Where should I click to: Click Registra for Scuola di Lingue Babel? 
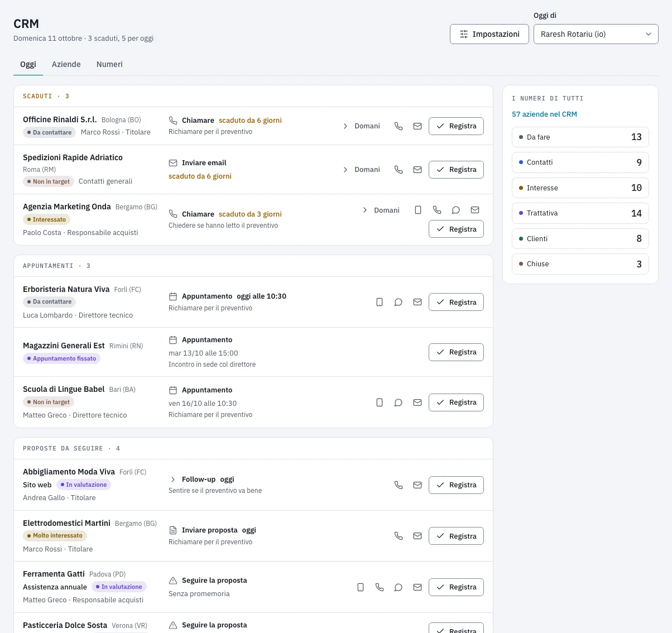tap(456, 402)
